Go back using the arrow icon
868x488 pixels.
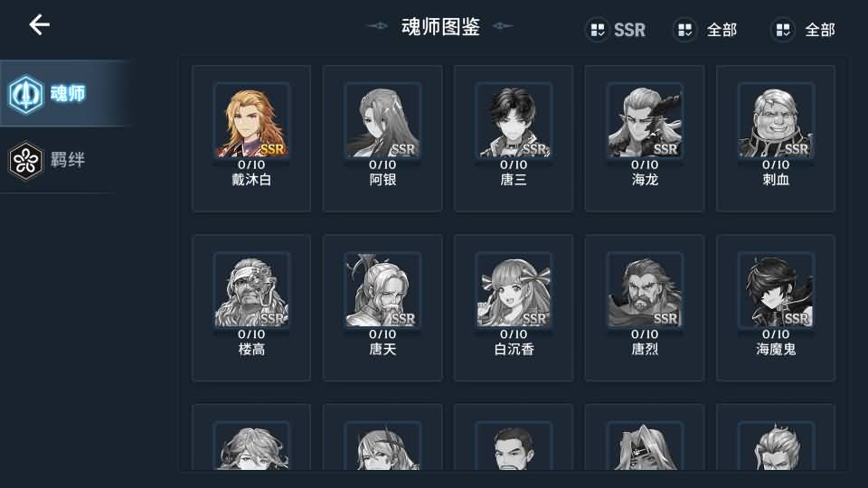39,25
